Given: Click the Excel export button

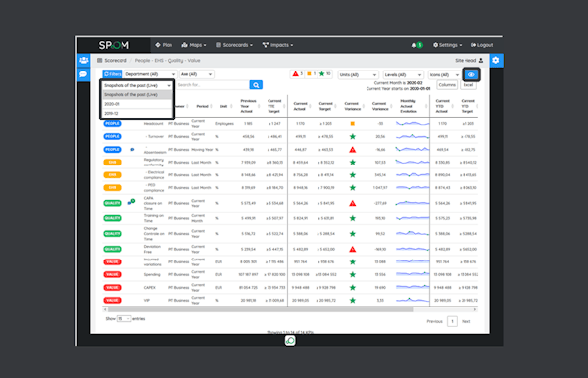Looking at the screenshot, I should [468, 85].
